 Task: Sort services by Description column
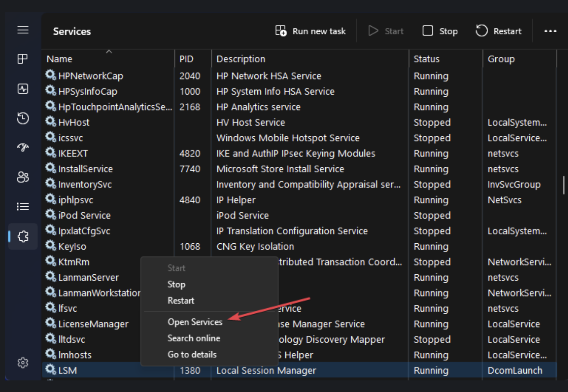[241, 59]
